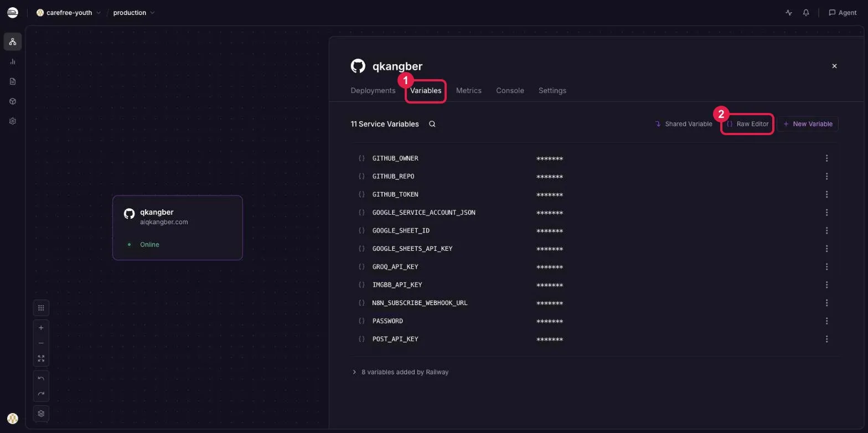Open options menu for GROQ_API_KEY

pyautogui.click(x=826, y=267)
